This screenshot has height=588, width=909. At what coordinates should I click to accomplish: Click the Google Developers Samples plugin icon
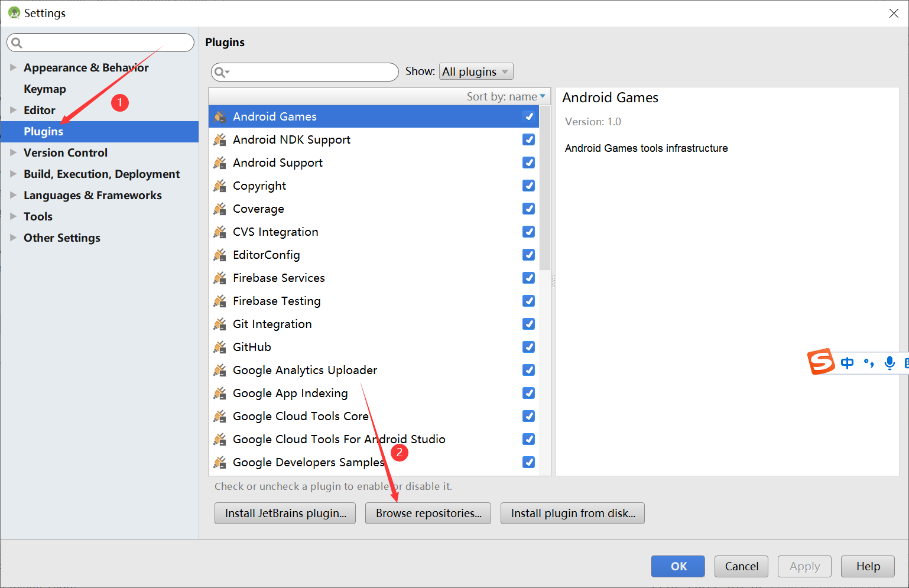click(220, 462)
